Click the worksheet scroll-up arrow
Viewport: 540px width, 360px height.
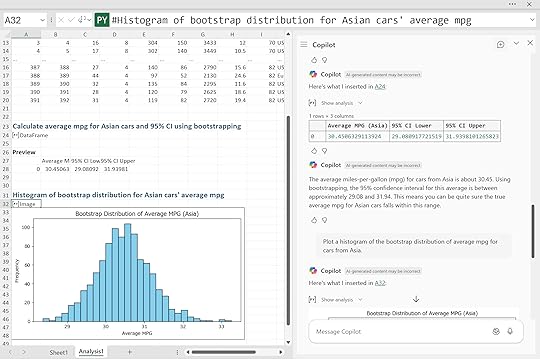click(x=288, y=34)
